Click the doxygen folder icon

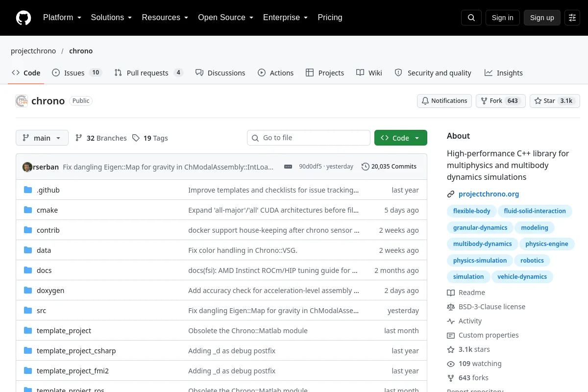click(28, 290)
